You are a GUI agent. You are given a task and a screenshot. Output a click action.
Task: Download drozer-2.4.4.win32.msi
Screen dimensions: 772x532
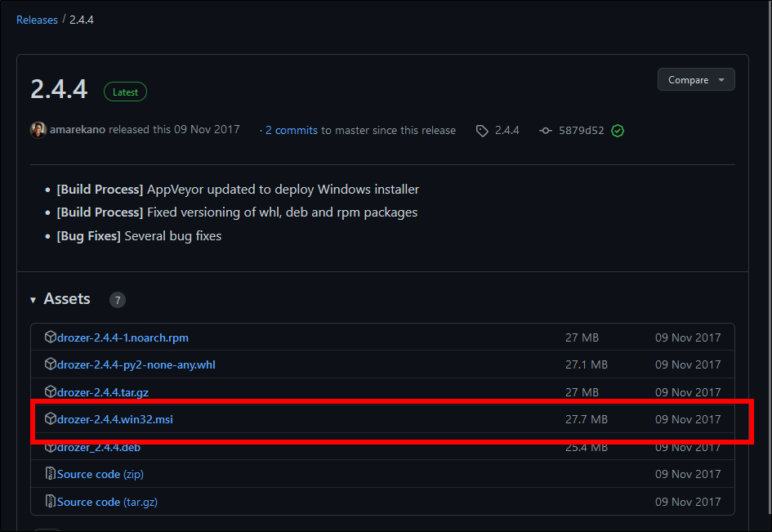click(x=114, y=420)
